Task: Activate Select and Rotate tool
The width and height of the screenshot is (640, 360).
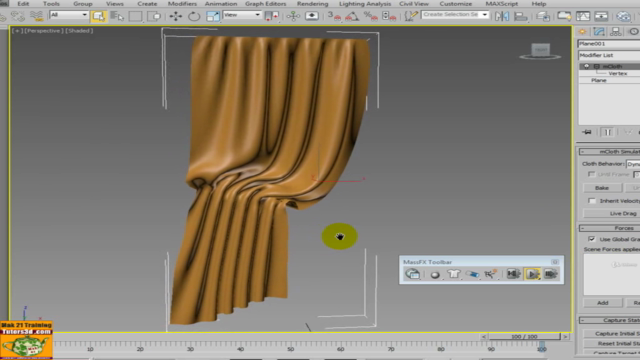Action: click(194, 16)
